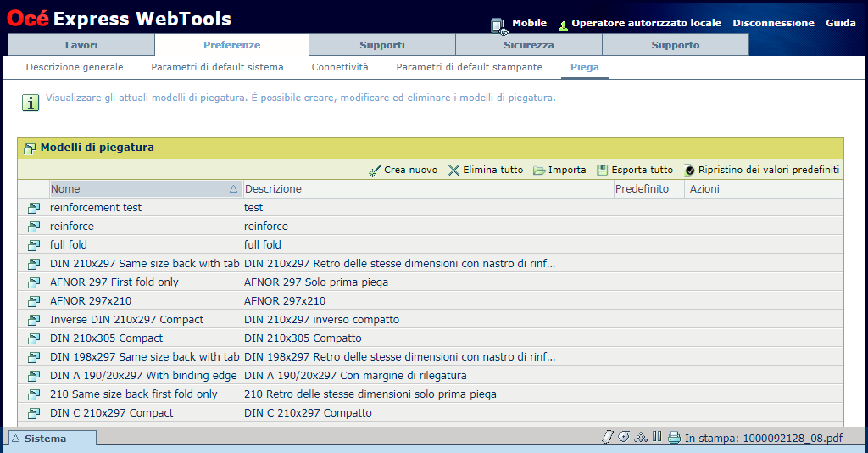Click the printer status icon
The height and width of the screenshot is (453, 868).
(674, 438)
